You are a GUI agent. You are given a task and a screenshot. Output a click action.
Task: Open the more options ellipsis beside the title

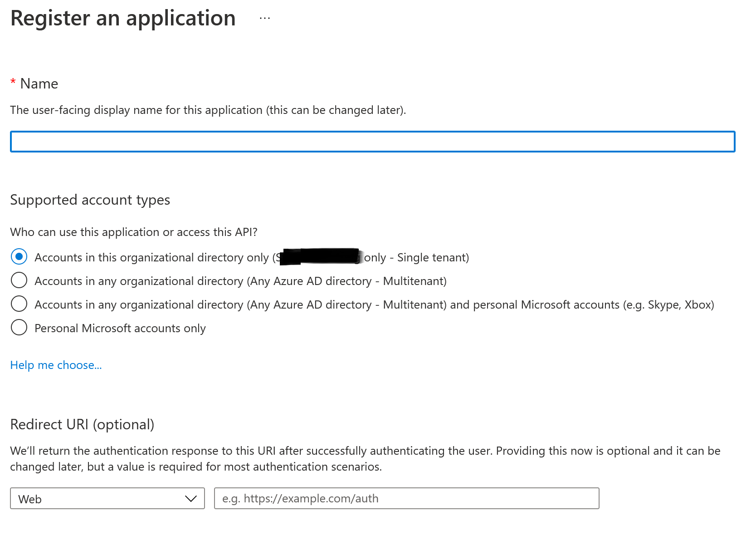(265, 19)
